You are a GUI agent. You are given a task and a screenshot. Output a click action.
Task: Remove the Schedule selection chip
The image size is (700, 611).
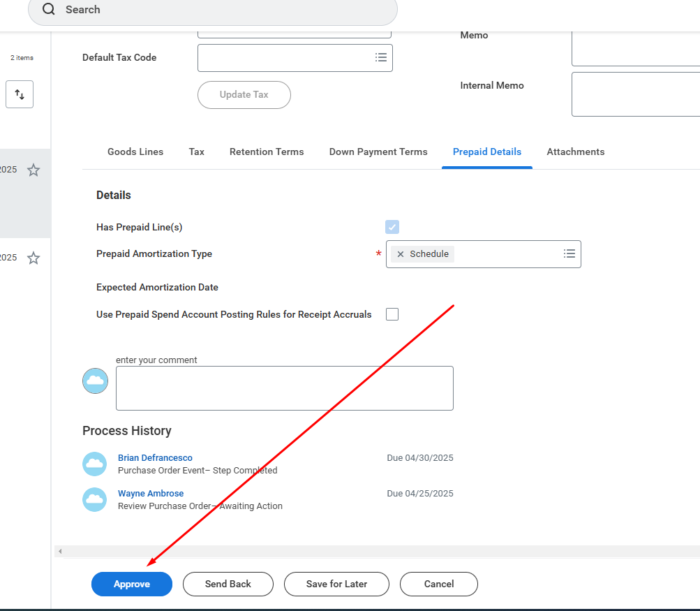401,254
